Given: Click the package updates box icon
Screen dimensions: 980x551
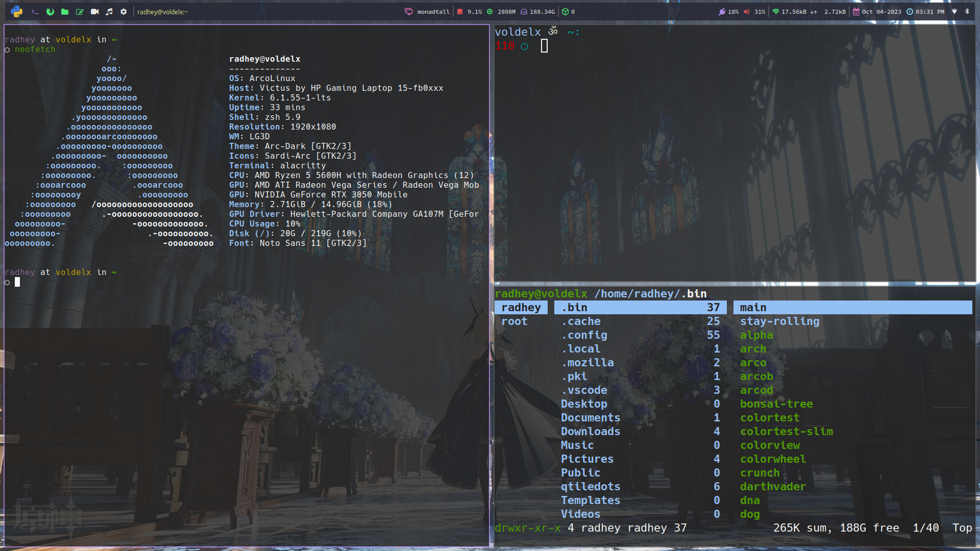Looking at the screenshot, I should pyautogui.click(x=565, y=11).
